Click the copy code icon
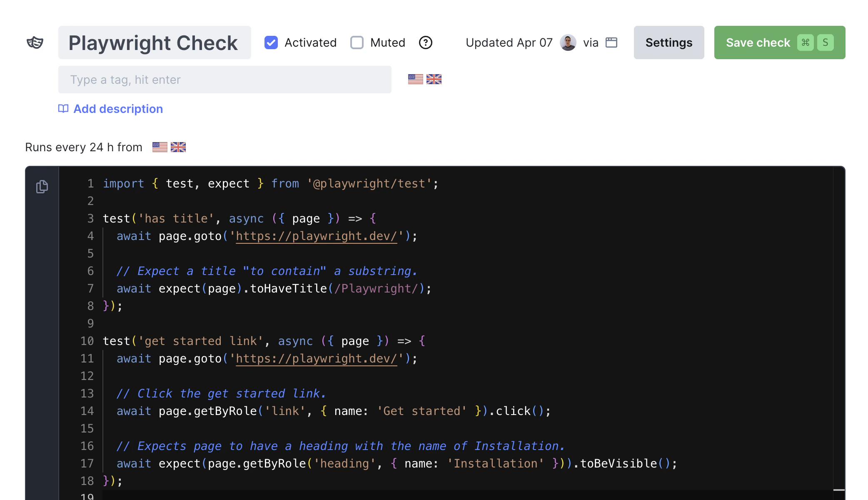868x500 pixels. tap(42, 187)
